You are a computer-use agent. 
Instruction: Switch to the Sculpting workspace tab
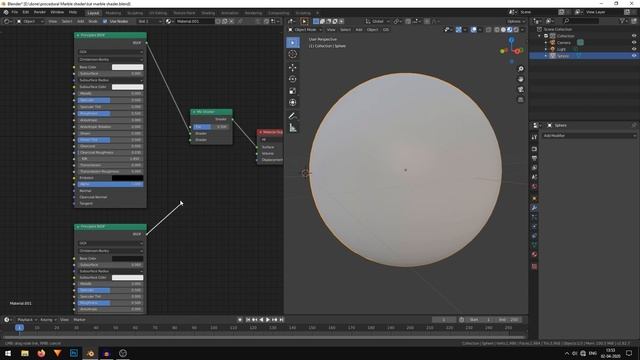(135, 13)
